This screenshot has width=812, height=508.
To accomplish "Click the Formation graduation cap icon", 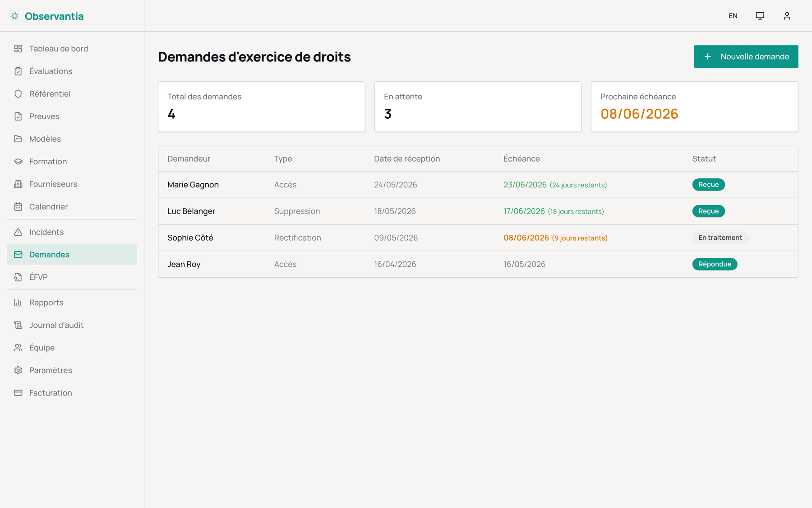I will [x=18, y=162].
